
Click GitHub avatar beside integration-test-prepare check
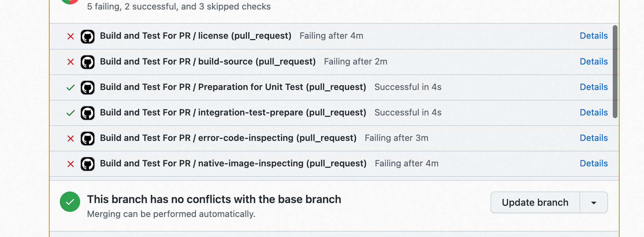tap(88, 113)
